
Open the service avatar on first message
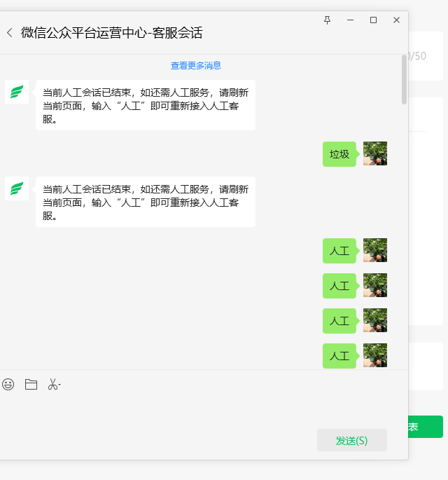click(x=17, y=92)
